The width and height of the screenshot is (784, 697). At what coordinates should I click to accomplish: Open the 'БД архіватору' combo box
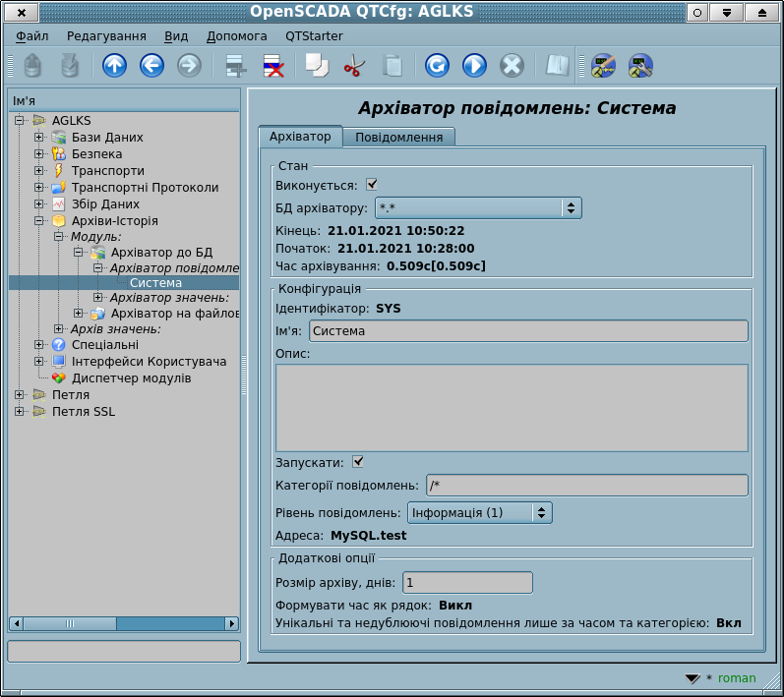click(x=478, y=207)
